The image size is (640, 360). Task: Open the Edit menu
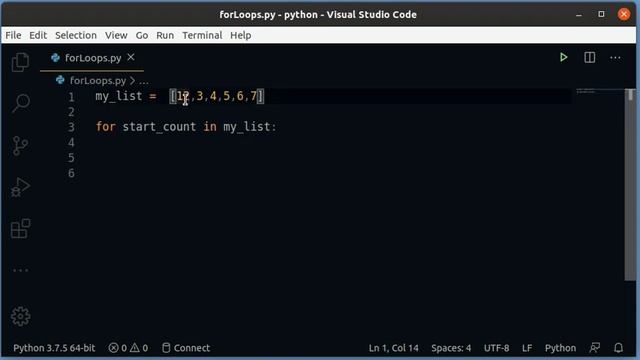click(38, 36)
